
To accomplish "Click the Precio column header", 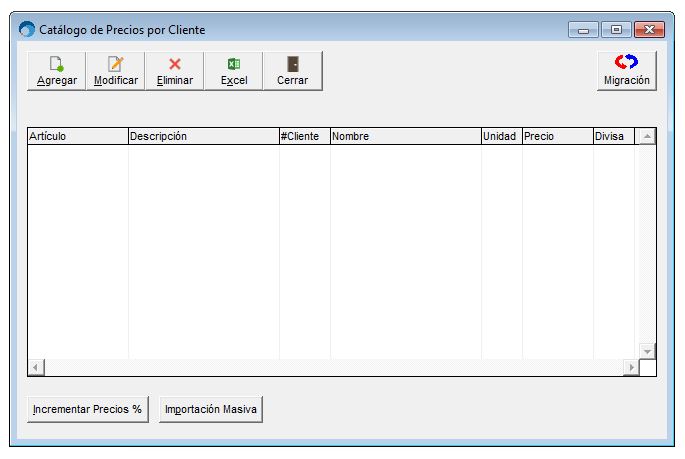I will pyautogui.click(x=557, y=136).
